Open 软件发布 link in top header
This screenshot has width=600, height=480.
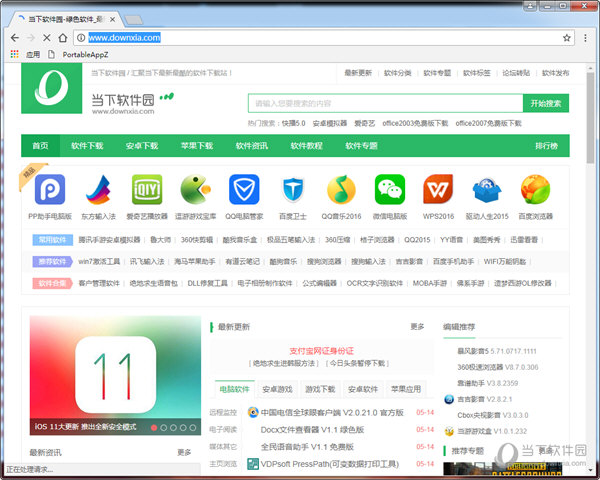(x=556, y=73)
